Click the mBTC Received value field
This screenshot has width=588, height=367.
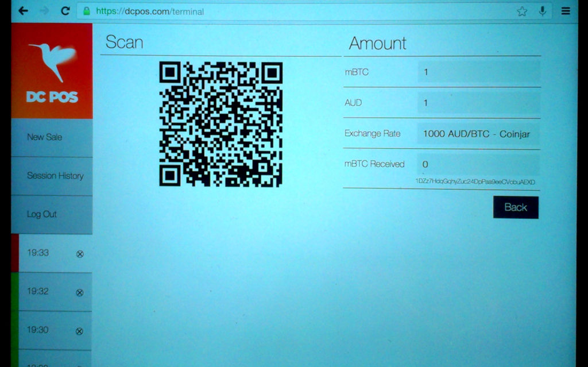[x=478, y=164]
